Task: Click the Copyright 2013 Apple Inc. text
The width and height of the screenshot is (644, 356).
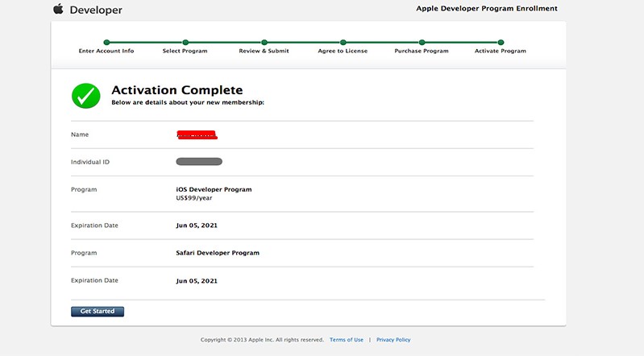Action: point(262,340)
